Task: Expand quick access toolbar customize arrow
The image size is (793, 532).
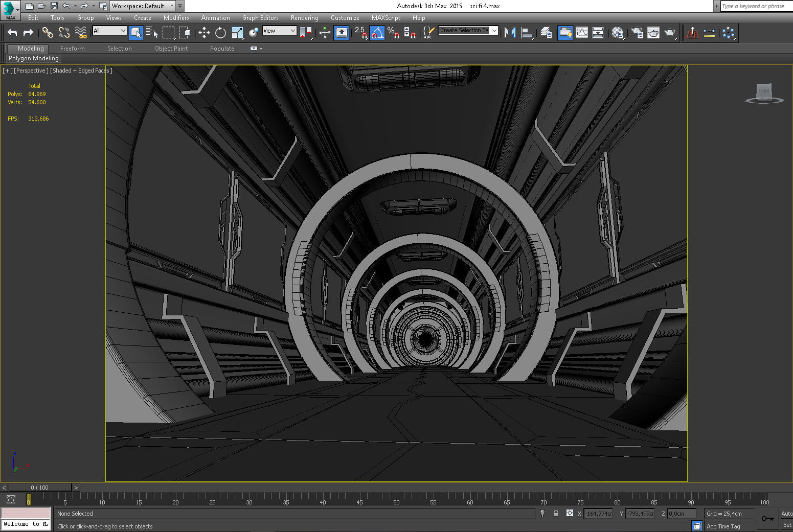Action: 180,6
